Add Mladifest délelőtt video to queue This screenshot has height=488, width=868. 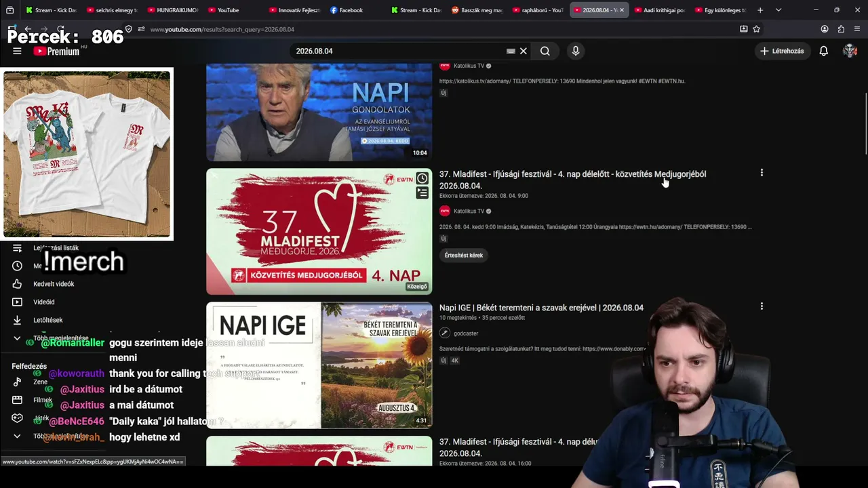pos(422,193)
